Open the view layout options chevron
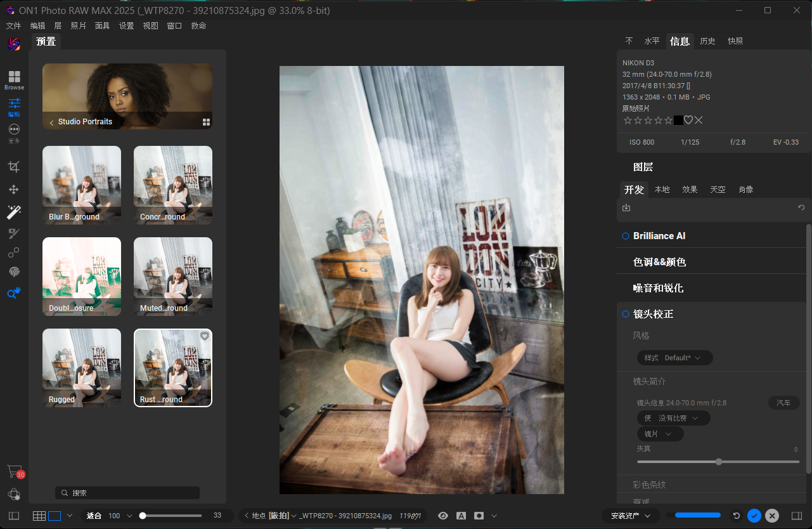This screenshot has width=812, height=529. [69, 516]
